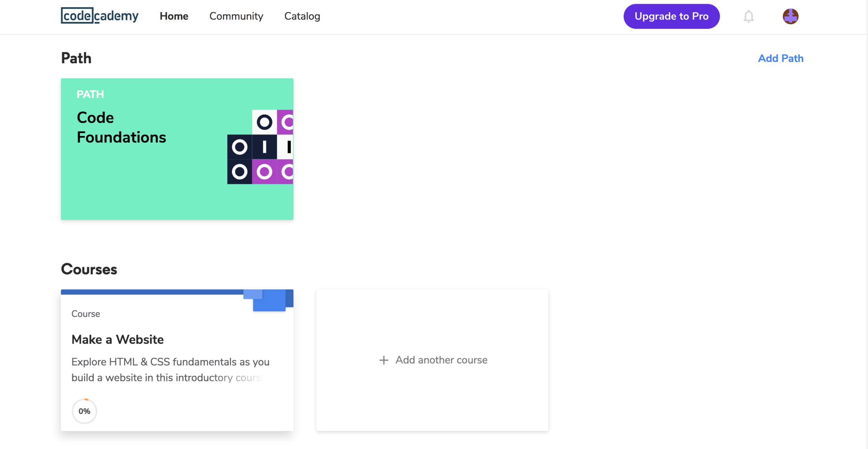Open the Make a Website course title

117,340
